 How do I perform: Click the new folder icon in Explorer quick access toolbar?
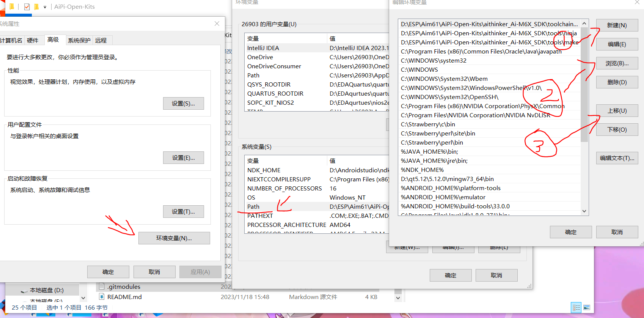[36, 7]
